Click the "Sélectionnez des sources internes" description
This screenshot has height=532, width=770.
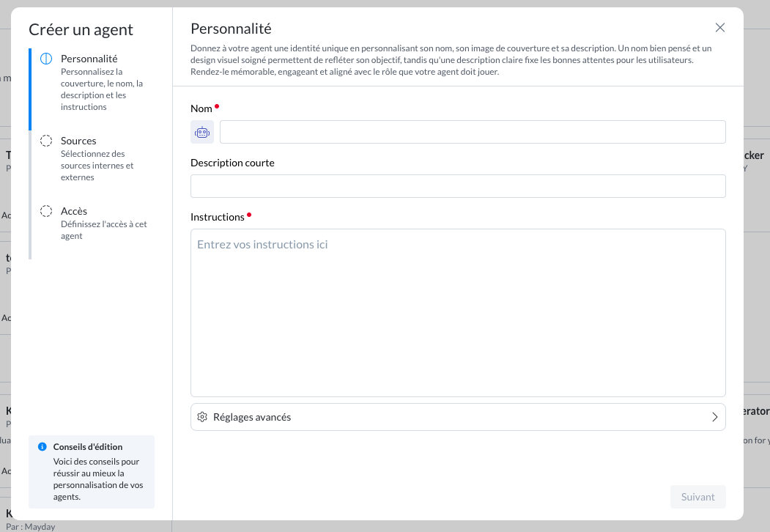tap(97, 166)
